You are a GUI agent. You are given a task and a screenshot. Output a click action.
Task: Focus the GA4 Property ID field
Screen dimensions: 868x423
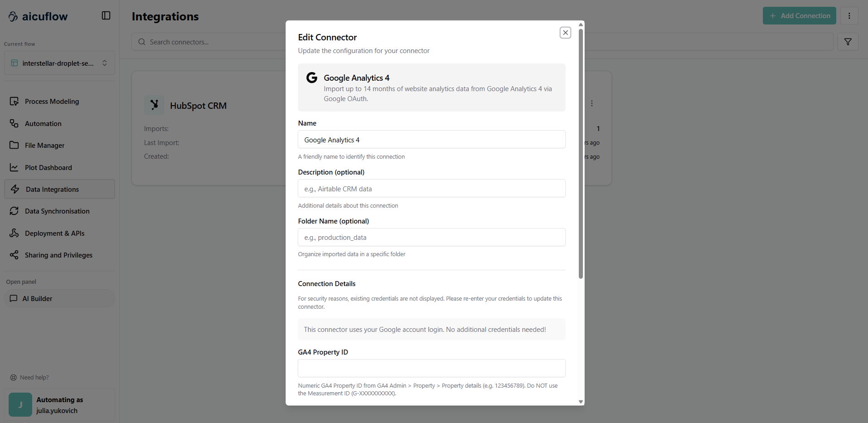[x=431, y=368]
